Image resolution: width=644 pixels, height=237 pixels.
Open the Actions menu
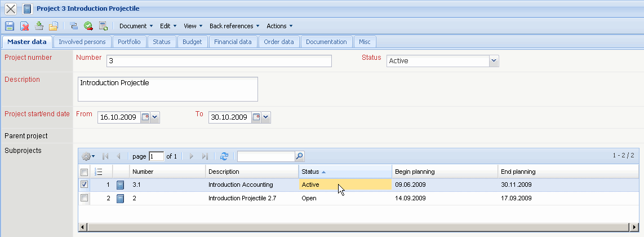click(279, 26)
